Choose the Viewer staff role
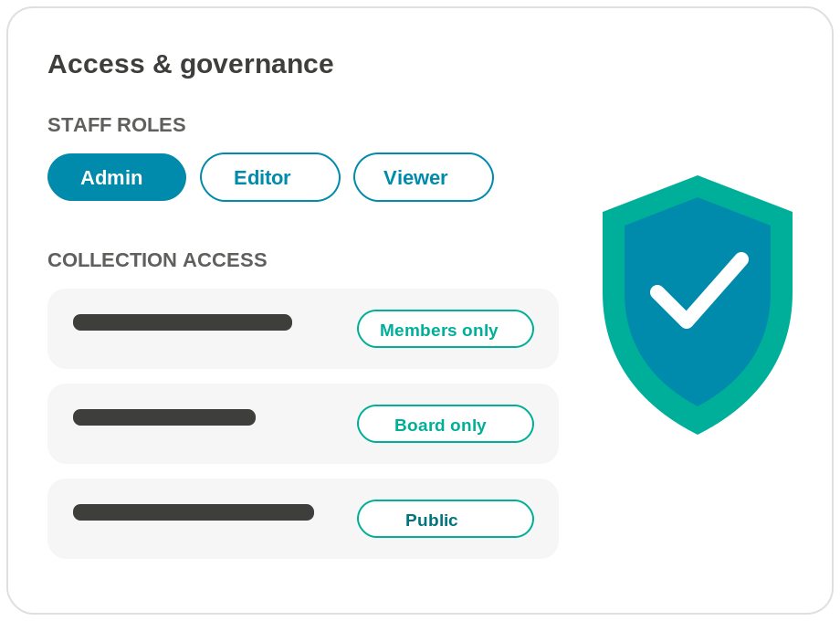This screenshot has height=621, width=840. coord(424,177)
